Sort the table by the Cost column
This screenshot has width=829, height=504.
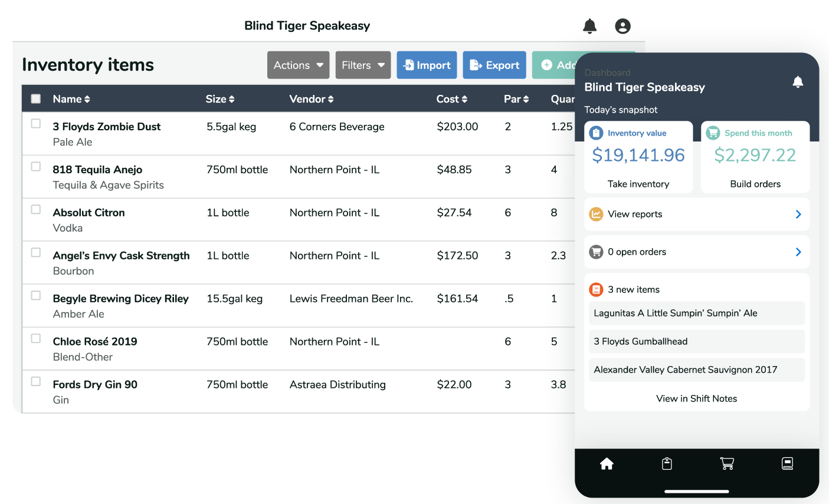click(x=452, y=99)
